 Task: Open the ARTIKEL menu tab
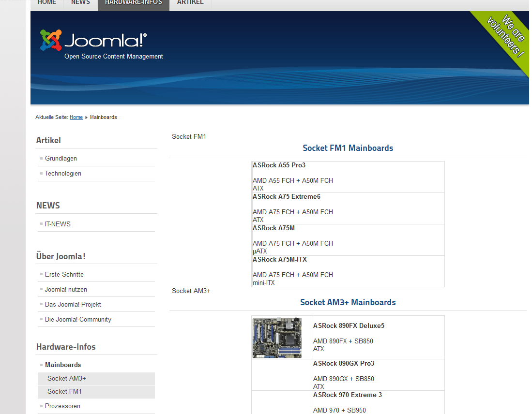point(190,3)
